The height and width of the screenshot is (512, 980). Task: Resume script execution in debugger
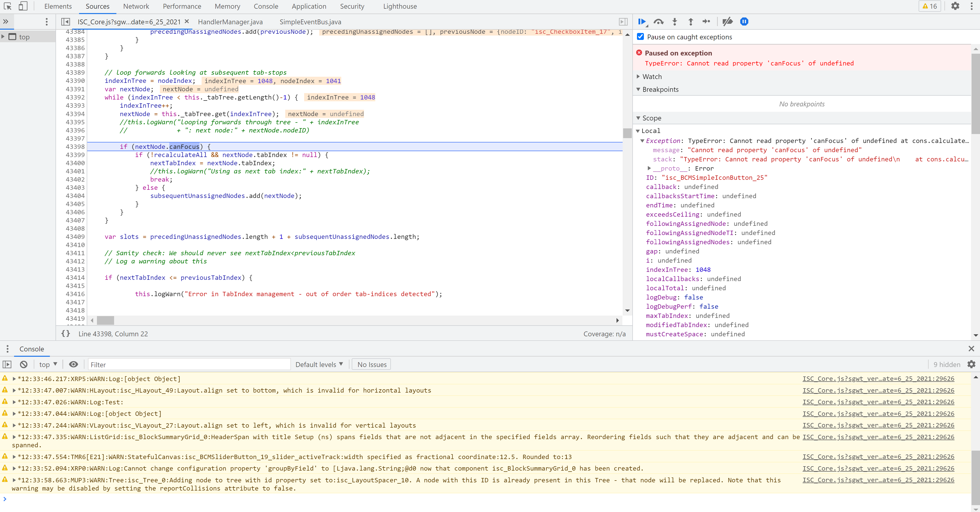642,22
